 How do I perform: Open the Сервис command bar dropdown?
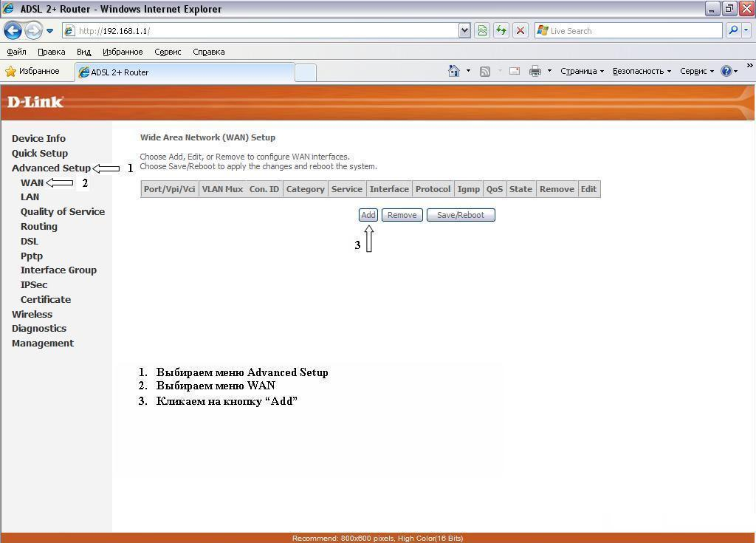(697, 71)
